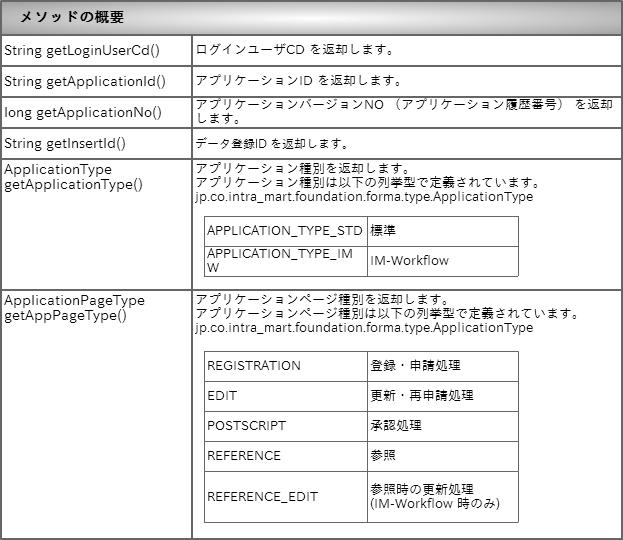623x540 pixels.
Task: Click the アプリケーションページ種別を返却します line
Action: (x=322, y=299)
